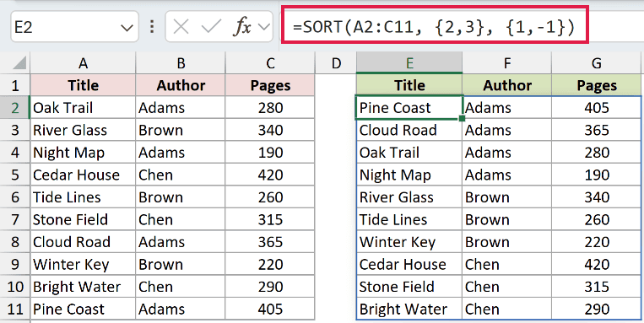
Task: Select column F header
Action: pos(506,62)
